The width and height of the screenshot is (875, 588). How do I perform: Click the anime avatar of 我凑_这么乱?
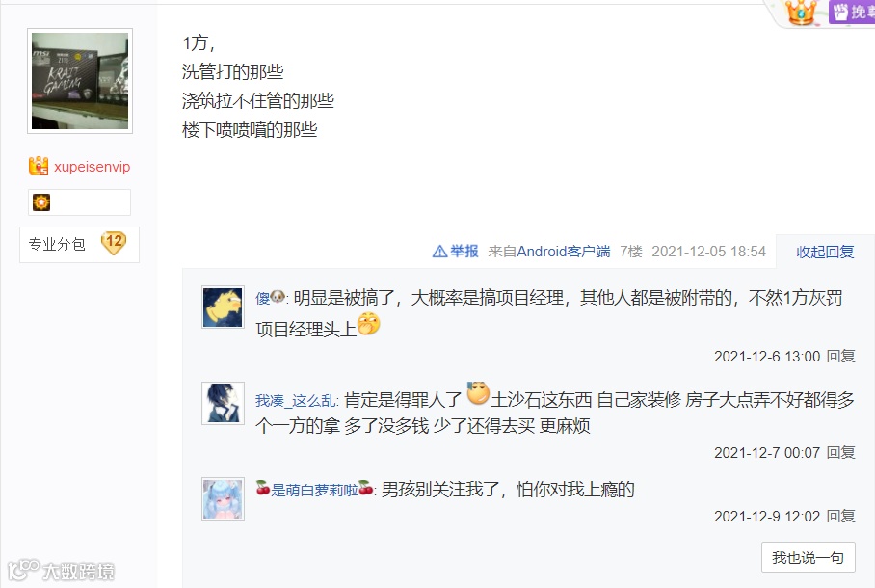tap(223, 403)
